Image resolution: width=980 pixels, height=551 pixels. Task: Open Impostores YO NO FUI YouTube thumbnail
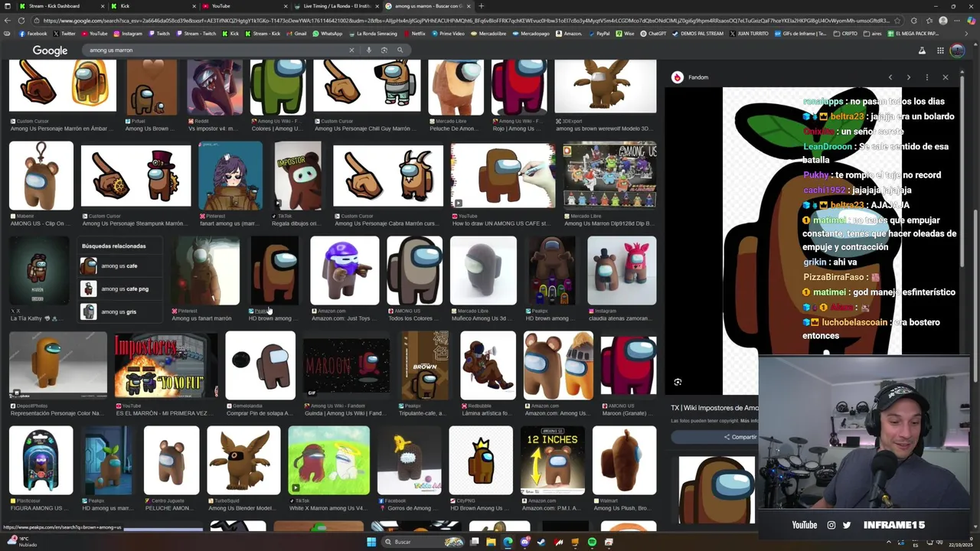pyautogui.click(x=165, y=365)
